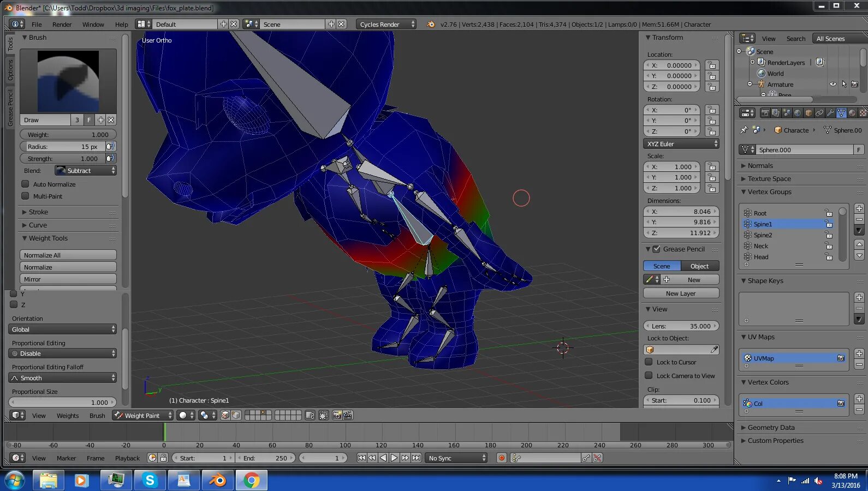Image resolution: width=868 pixels, height=491 pixels.
Task: Jump to the end frame in timeline
Action: (416, 458)
